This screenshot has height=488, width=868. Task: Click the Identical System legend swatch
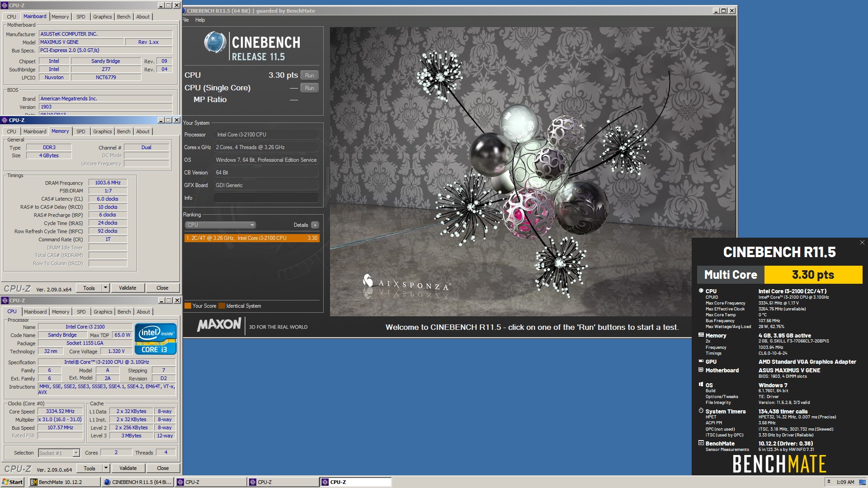[222, 306]
